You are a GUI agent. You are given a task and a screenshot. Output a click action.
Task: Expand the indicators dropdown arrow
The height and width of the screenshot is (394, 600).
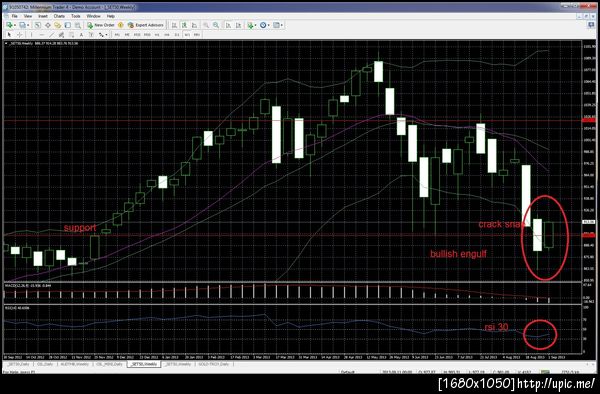click(256, 25)
